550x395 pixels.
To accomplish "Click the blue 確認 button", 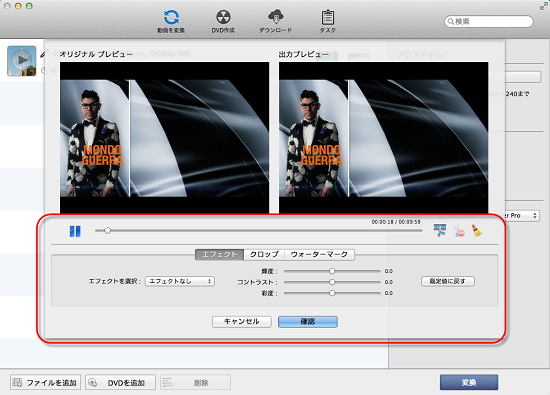I will (x=308, y=321).
